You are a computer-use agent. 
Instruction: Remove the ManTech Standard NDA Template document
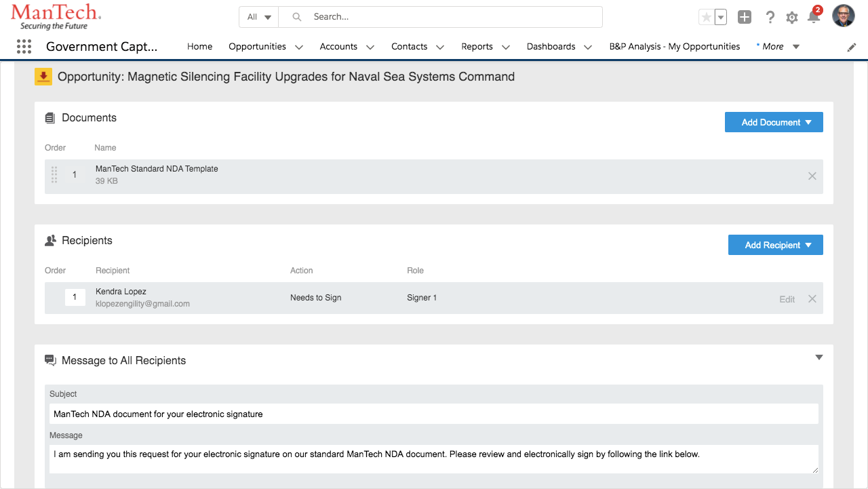tap(812, 176)
